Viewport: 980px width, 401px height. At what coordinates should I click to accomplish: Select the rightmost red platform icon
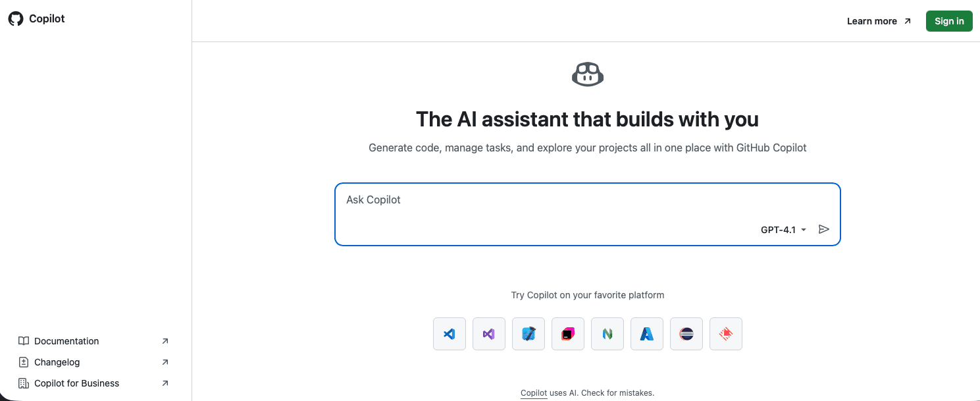pos(725,334)
